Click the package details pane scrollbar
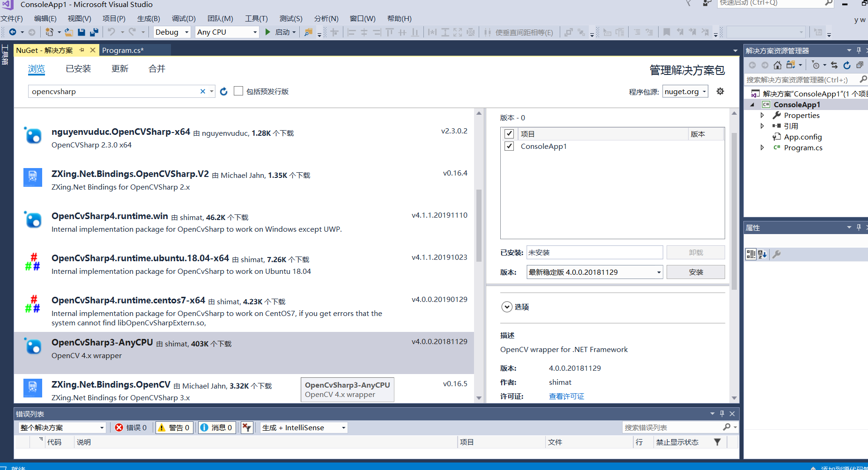 point(734,212)
